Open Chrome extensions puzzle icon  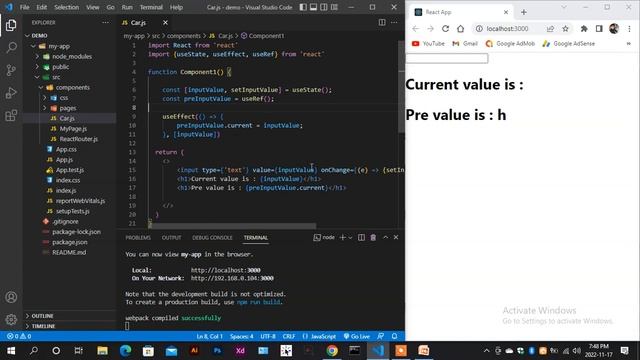(584, 29)
